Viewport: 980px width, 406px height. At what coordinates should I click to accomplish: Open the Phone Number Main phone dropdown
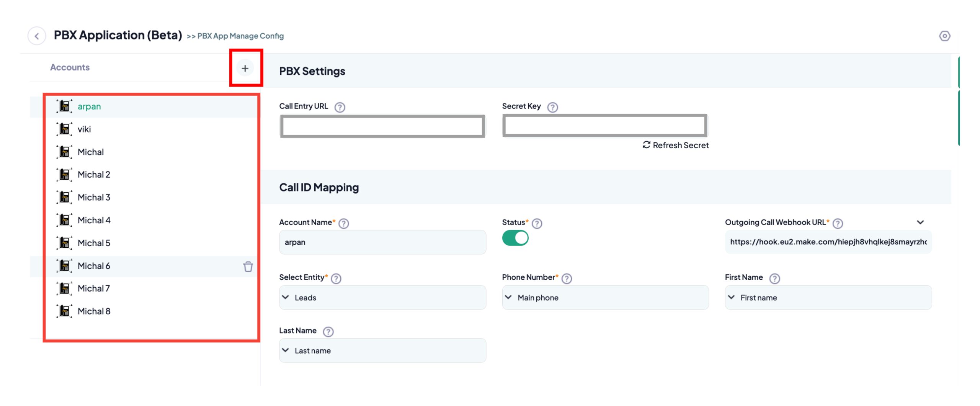[605, 298]
